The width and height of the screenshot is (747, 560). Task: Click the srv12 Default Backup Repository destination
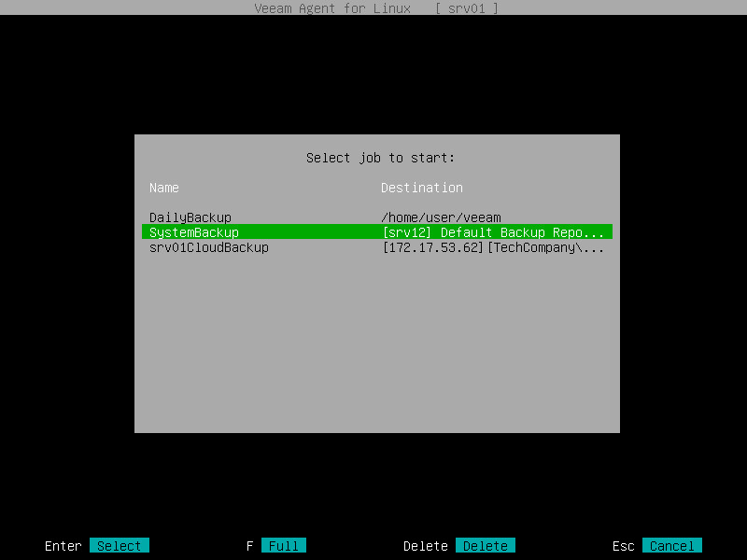click(493, 231)
